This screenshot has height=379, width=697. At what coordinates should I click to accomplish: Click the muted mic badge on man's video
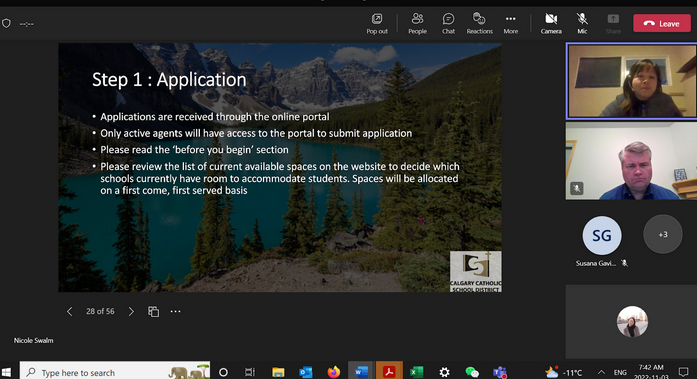577,188
